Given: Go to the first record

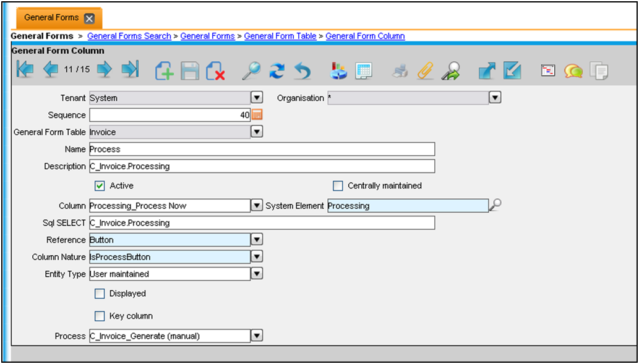Looking at the screenshot, I should click(x=25, y=70).
